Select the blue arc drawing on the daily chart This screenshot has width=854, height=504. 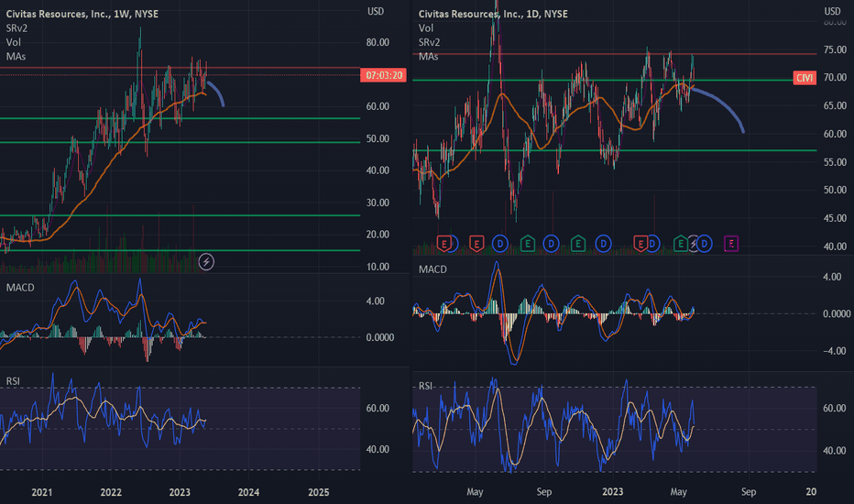(x=723, y=104)
